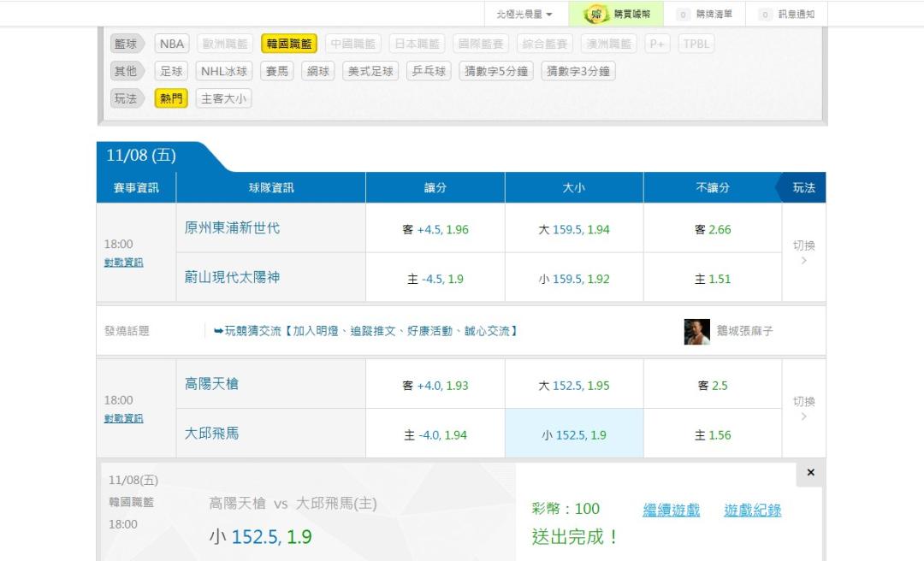Open the 北極光晨星 account dropdown

point(524,15)
